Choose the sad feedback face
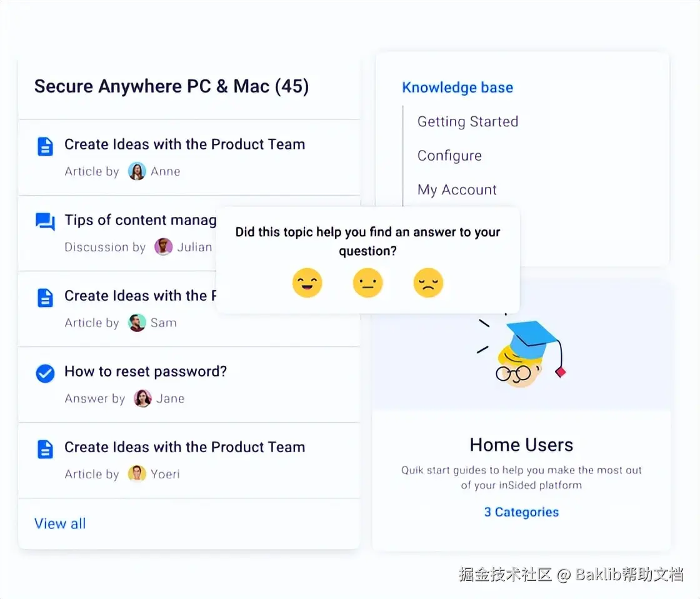Viewport: 700px width, 599px height. point(427,283)
